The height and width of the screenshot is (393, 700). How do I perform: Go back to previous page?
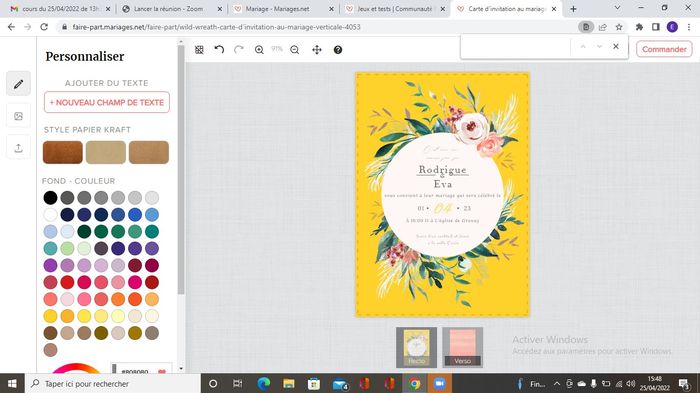click(11, 27)
